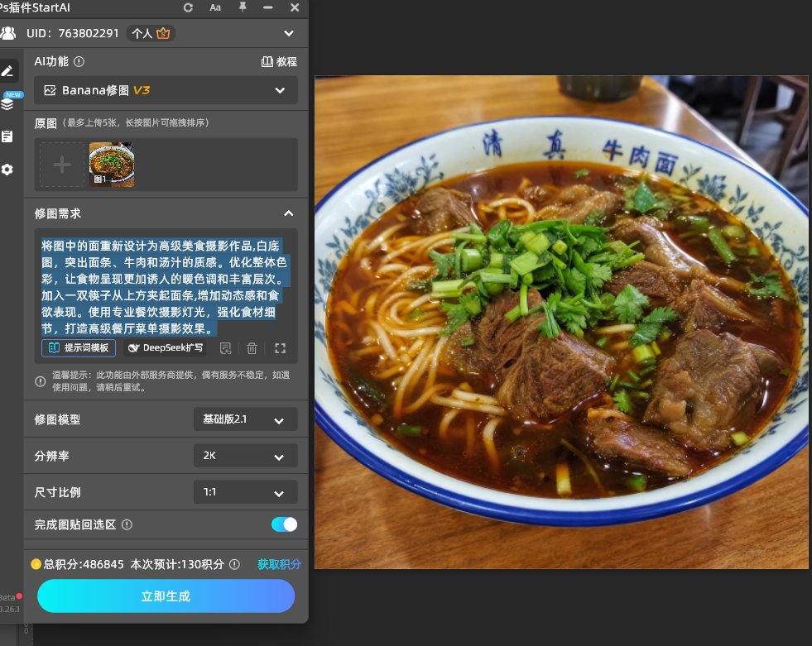Open the 提示词模板 prompt templates

[79, 348]
